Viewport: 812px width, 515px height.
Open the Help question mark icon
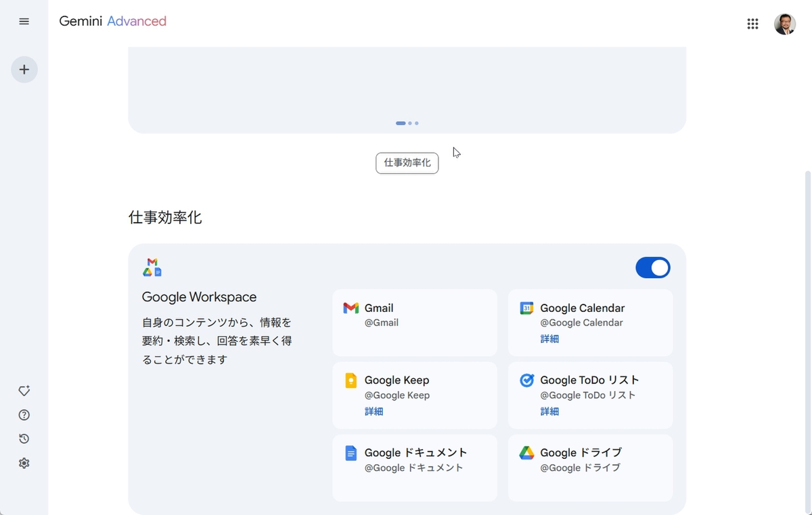pos(24,415)
